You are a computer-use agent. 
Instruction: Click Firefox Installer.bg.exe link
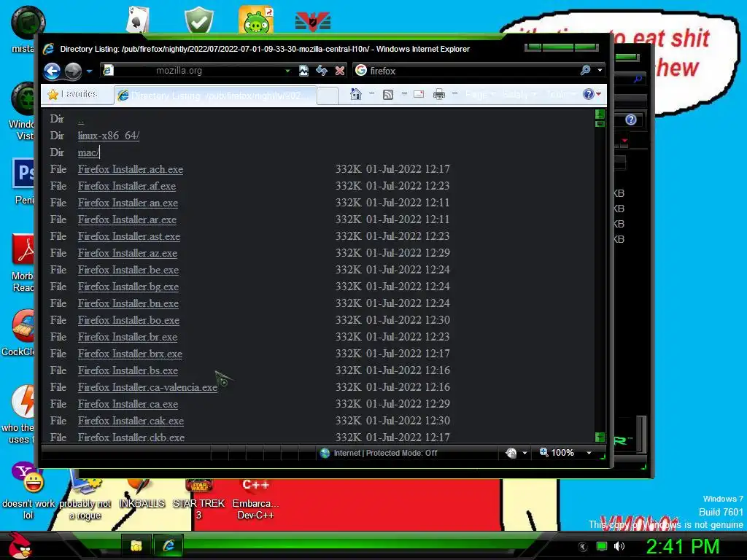click(x=128, y=287)
